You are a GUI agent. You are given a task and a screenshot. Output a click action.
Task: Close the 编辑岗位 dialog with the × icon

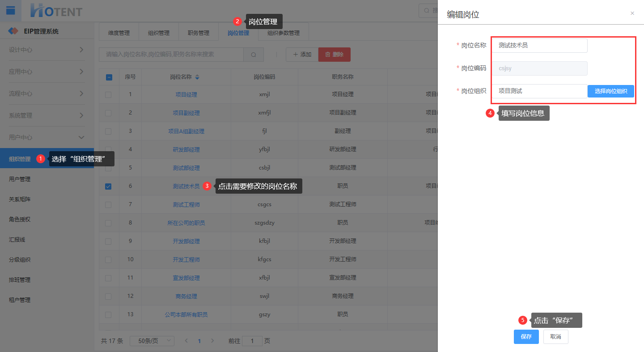point(632,13)
